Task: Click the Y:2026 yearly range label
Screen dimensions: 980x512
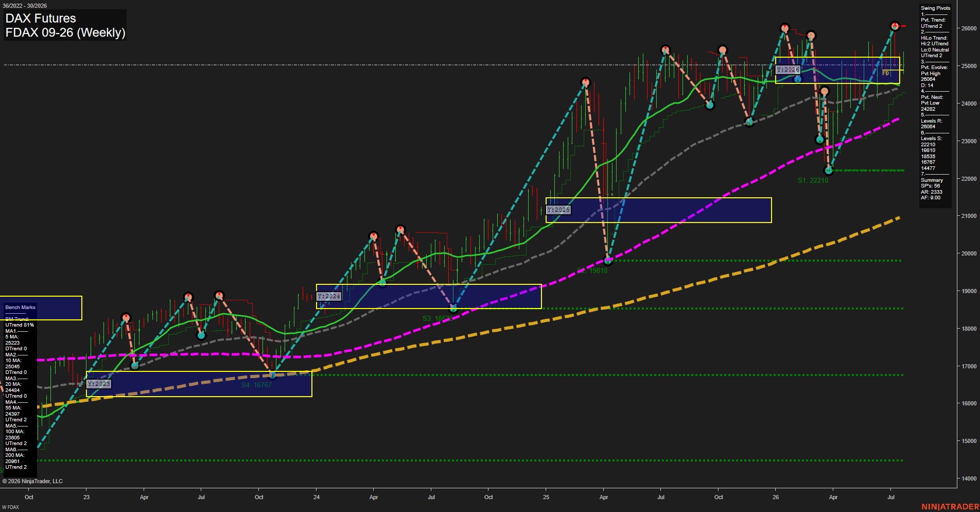Action: 788,70
